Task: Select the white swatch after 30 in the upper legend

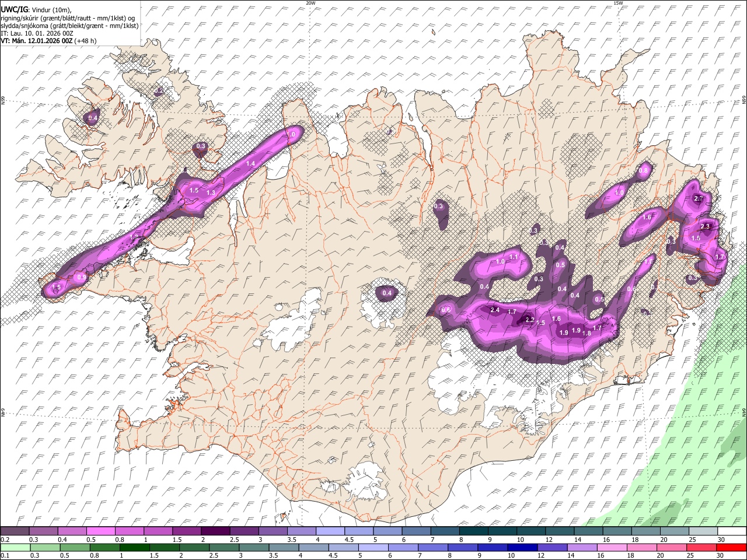Action: 731,531
